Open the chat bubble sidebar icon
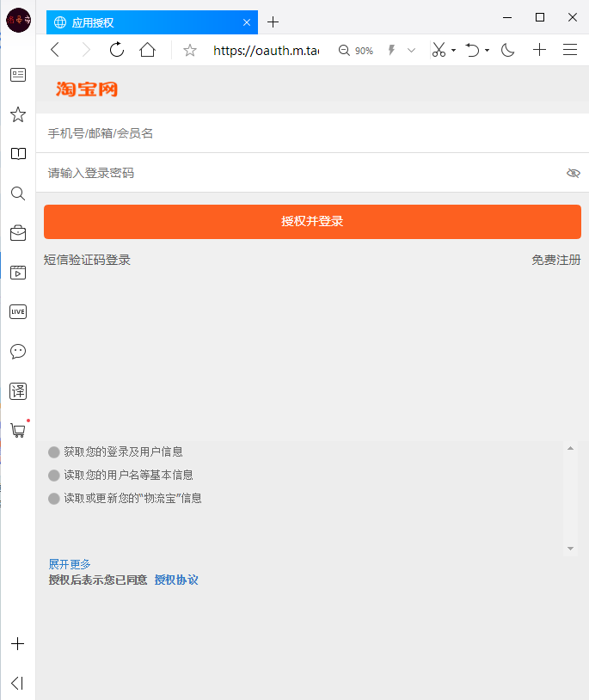The width and height of the screenshot is (589, 700). [x=18, y=352]
